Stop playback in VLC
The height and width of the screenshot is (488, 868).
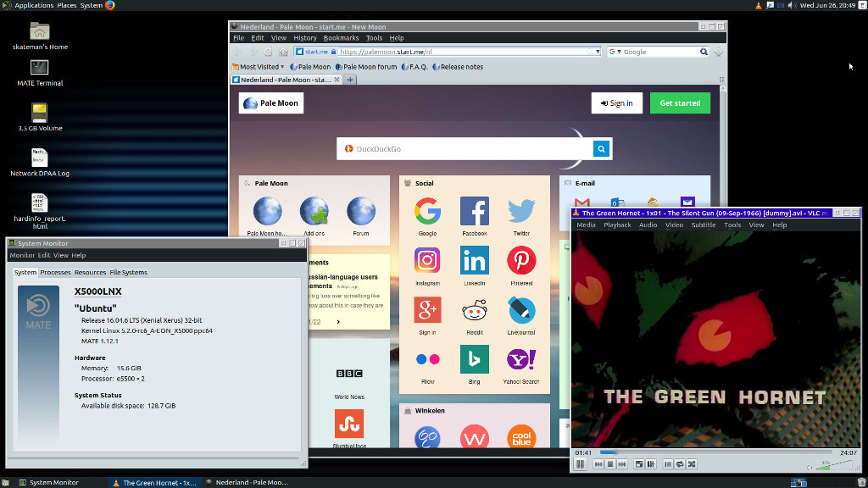pos(610,464)
